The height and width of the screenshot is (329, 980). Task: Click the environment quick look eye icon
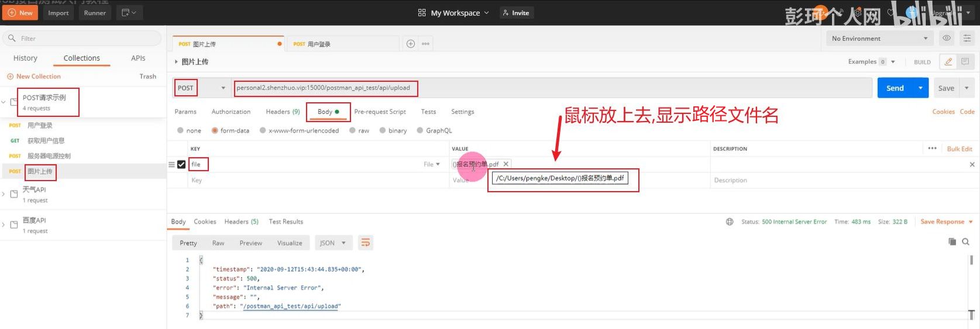coord(946,39)
